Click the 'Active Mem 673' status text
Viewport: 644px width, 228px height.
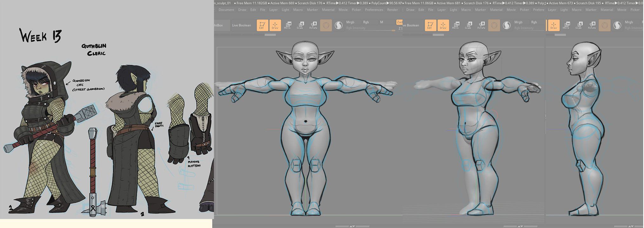tap(561, 3)
